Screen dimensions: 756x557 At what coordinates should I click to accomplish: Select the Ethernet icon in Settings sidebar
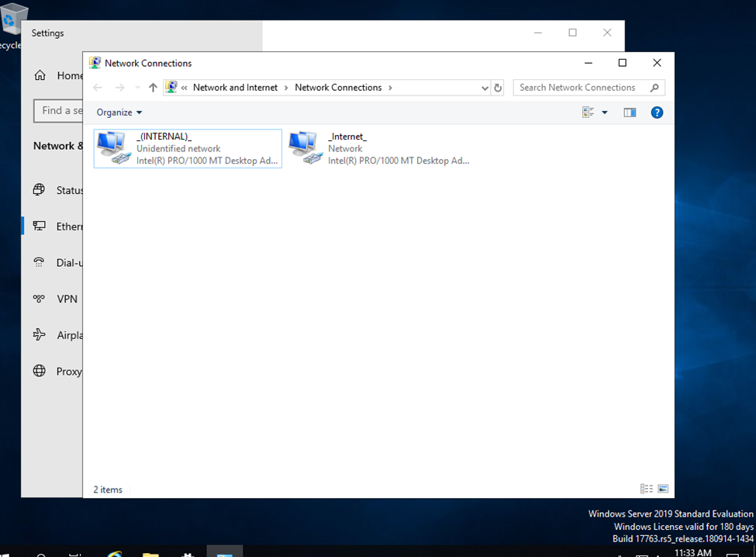tap(39, 226)
